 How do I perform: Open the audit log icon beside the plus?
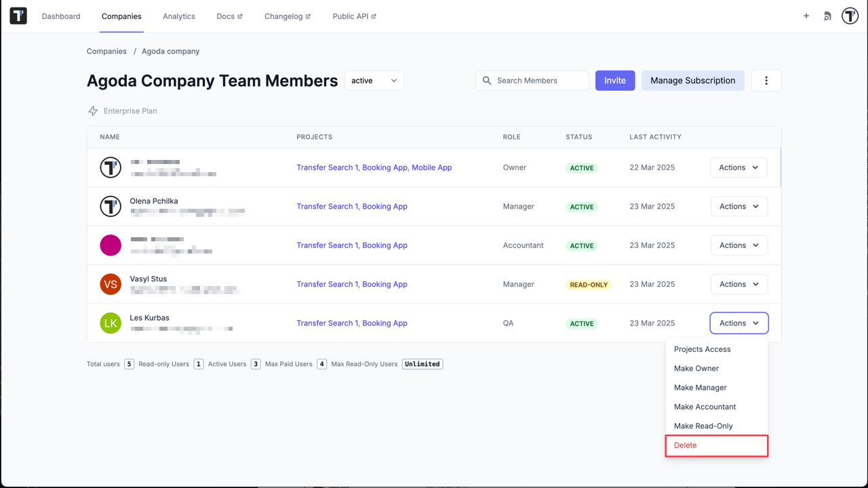(x=827, y=16)
